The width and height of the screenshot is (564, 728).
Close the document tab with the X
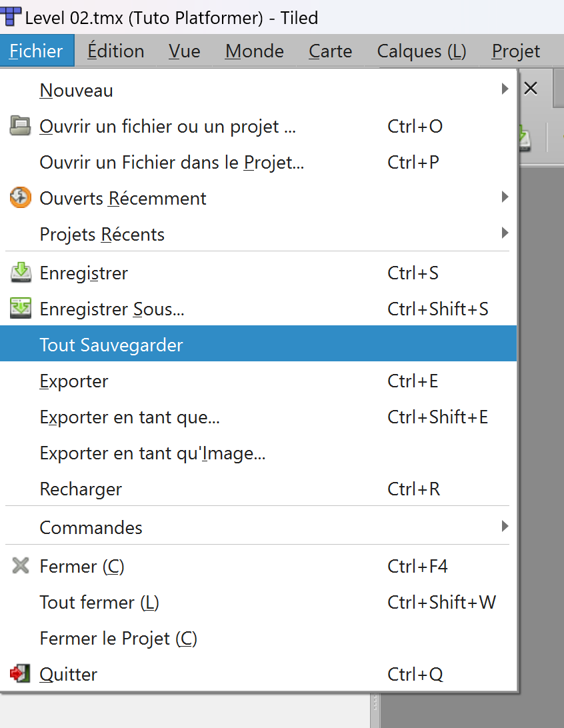click(531, 88)
